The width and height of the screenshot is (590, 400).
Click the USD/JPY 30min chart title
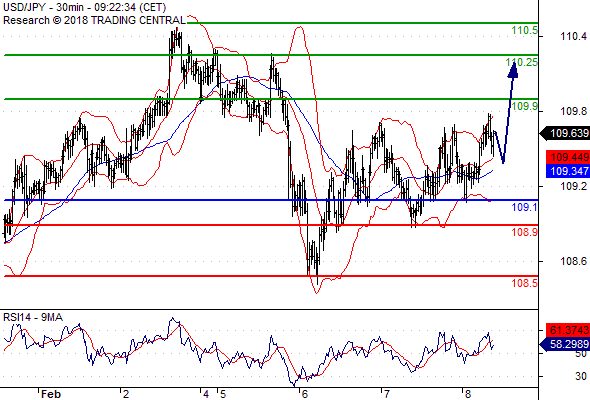click(x=84, y=8)
